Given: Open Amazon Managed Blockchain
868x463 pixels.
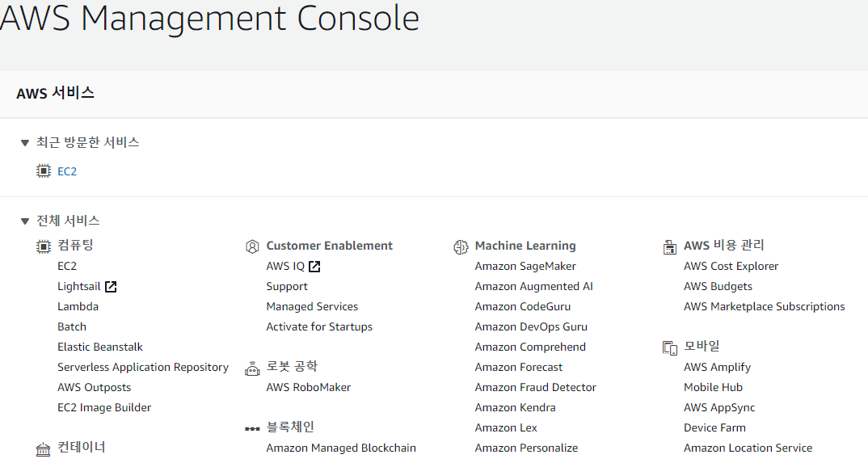Looking at the screenshot, I should click(x=341, y=448).
